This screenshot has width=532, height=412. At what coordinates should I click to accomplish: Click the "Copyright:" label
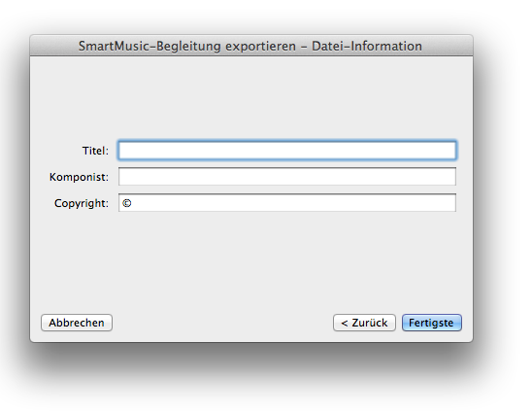(x=82, y=203)
